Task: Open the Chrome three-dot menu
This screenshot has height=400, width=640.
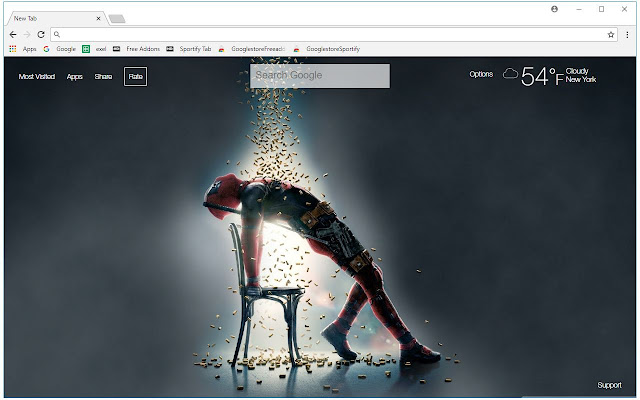Action: (627, 35)
